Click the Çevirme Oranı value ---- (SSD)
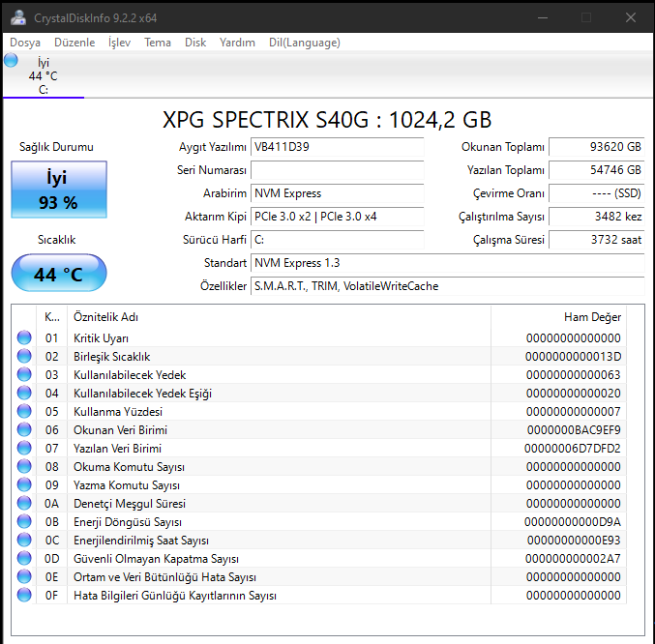The image size is (655, 644). (597, 193)
